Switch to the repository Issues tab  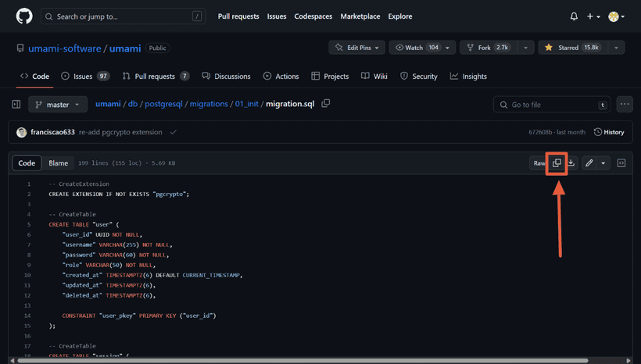(x=85, y=77)
